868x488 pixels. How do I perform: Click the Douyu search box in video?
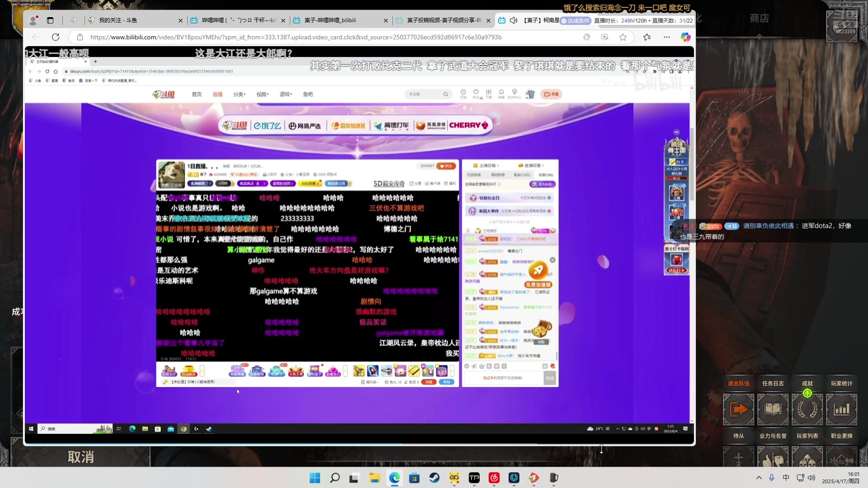pos(428,94)
